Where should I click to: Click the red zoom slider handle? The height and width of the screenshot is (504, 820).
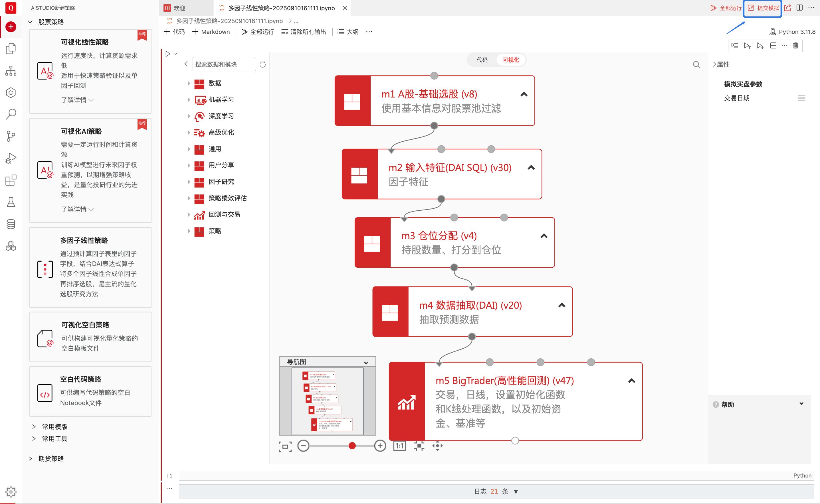point(352,446)
